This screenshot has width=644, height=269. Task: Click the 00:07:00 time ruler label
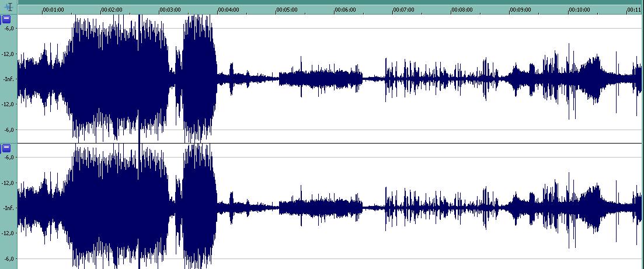pos(403,10)
